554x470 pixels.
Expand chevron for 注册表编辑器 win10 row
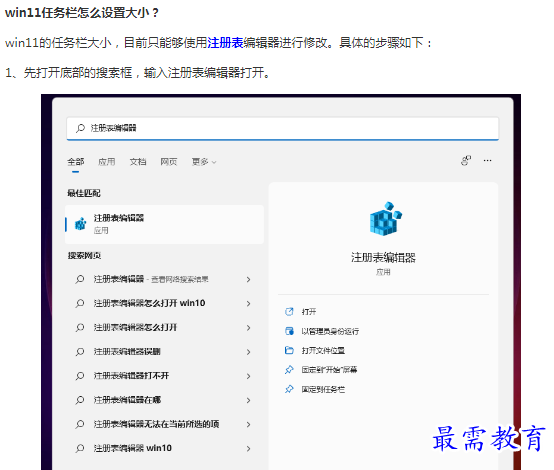[248, 448]
